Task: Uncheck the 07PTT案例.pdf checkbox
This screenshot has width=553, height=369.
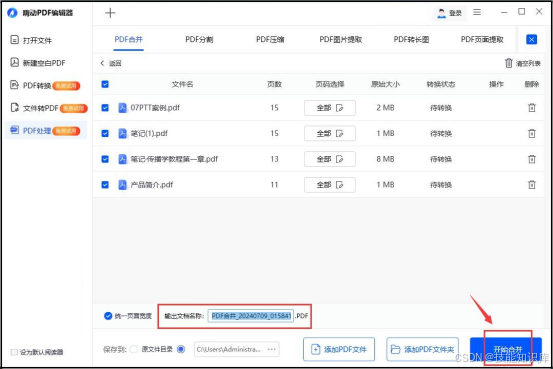Action: [x=105, y=108]
